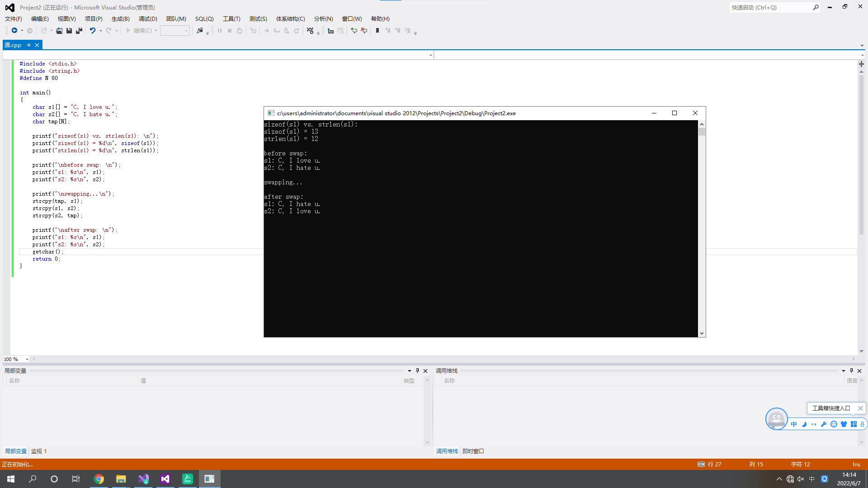Image resolution: width=868 pixels, height=488 pixels.
Task: Click the 快速启动 search input field
Action: [769, 7]
